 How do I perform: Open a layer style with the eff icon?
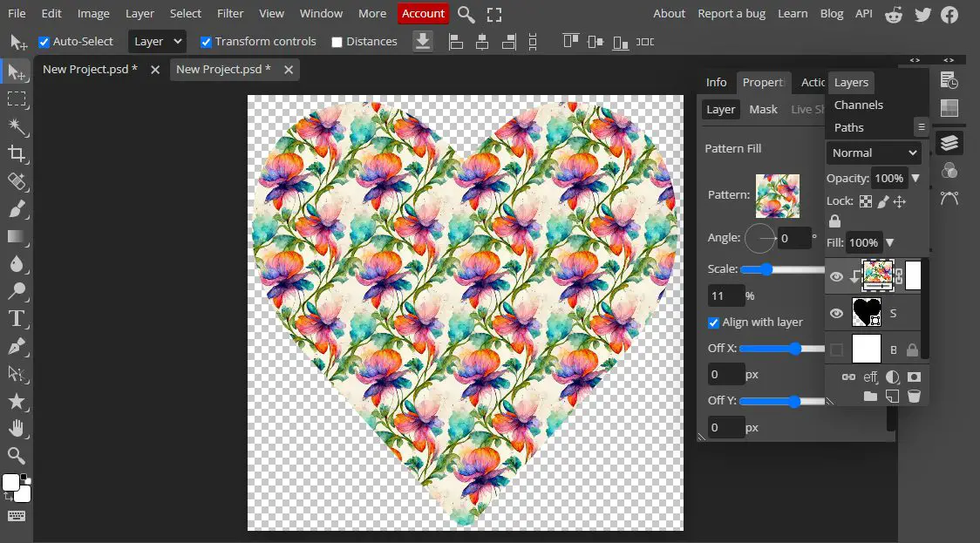click(869, 377)
